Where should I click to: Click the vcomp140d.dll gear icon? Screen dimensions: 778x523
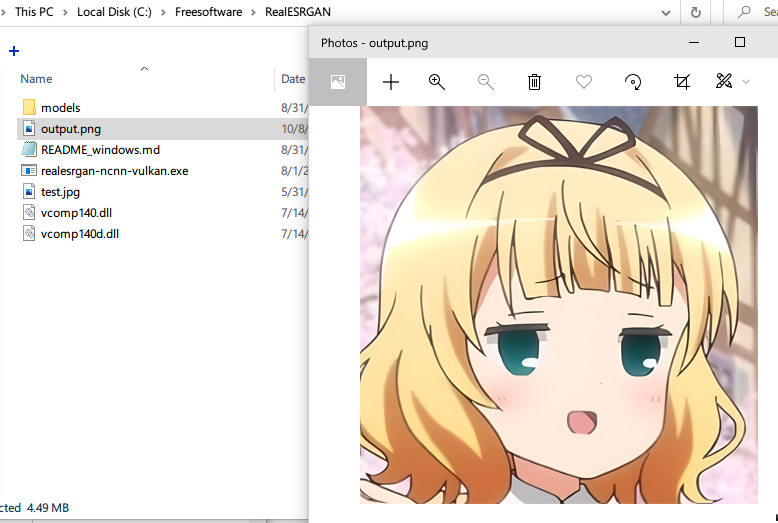[x=29, y=233]
